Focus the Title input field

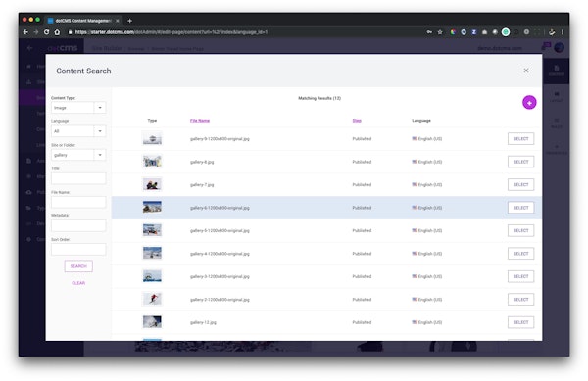point(78,178)
